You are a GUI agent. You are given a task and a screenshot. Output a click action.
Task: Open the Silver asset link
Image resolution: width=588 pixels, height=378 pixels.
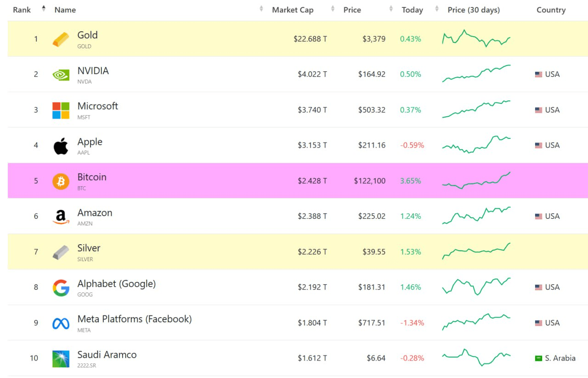tap(89, 248)
